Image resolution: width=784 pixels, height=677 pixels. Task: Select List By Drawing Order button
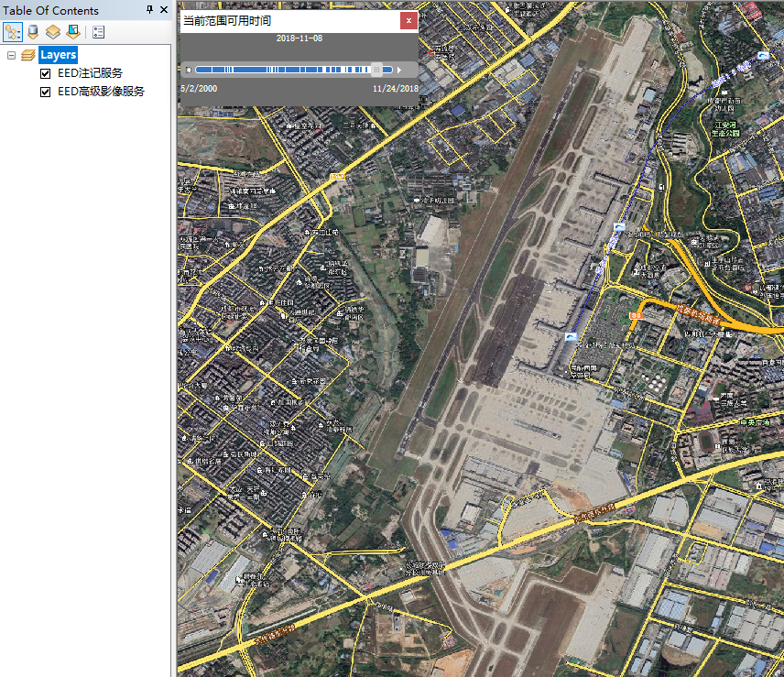13,32
